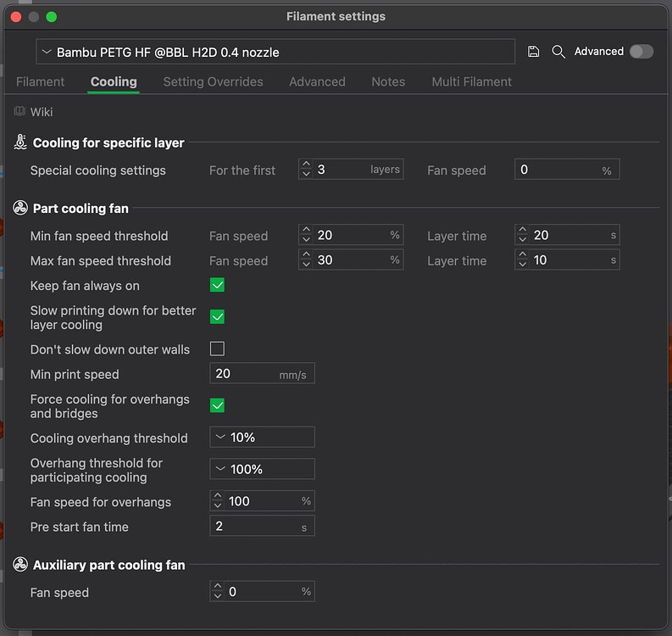
Task: Click the Cooling for specific layer thermometer icon
Action: (20, 142)
